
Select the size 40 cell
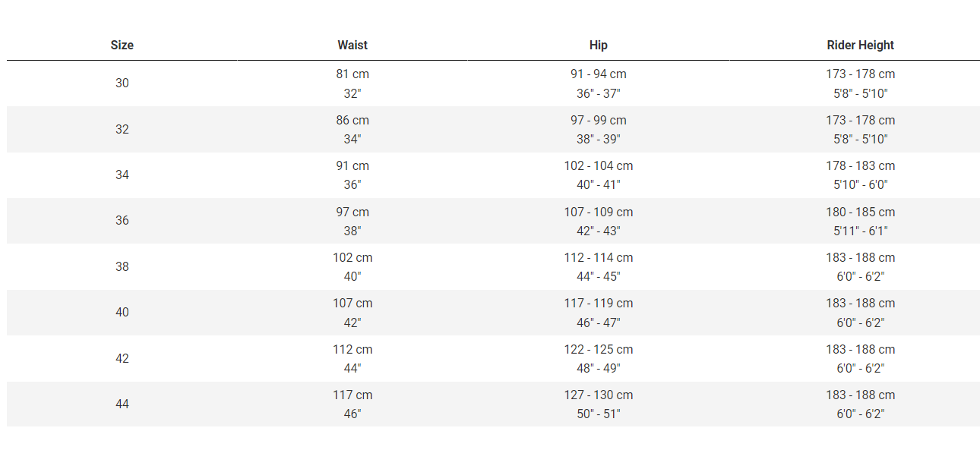[x=122, y=312]
